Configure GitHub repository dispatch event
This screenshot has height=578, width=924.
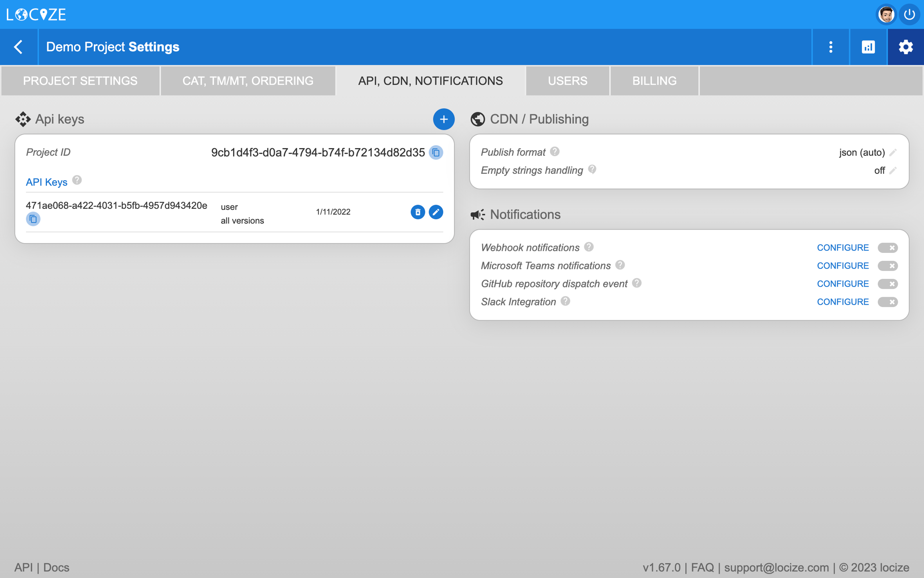pos(843,284)
